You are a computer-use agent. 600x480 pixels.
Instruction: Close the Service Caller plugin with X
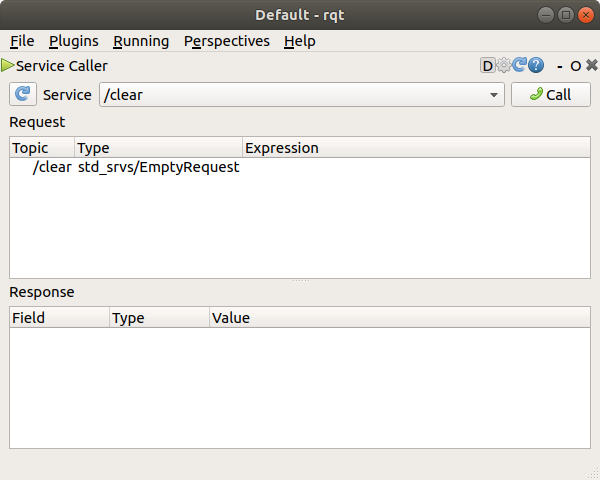pyautogui.click(x=590, y=66)
